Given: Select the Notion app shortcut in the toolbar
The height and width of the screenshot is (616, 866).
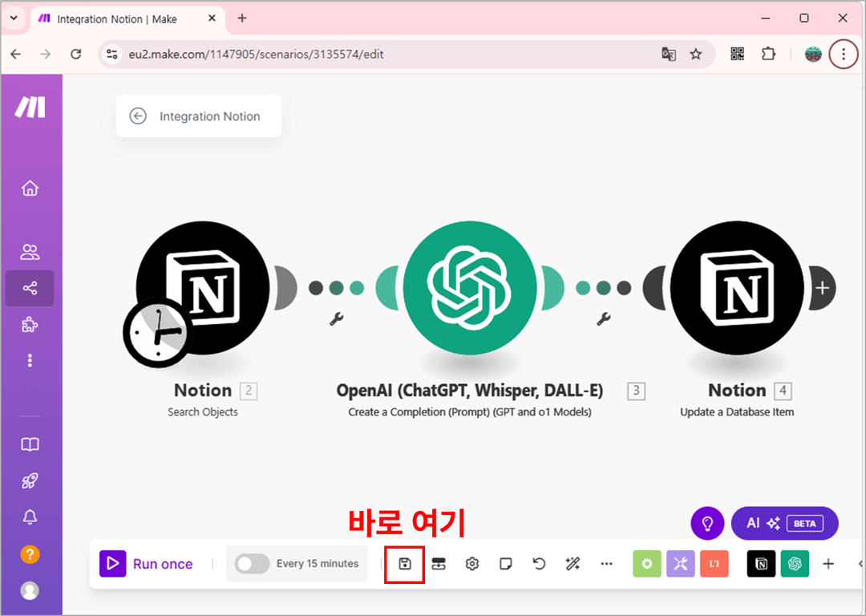Looking at the screenshot, I should pos(760,564).
